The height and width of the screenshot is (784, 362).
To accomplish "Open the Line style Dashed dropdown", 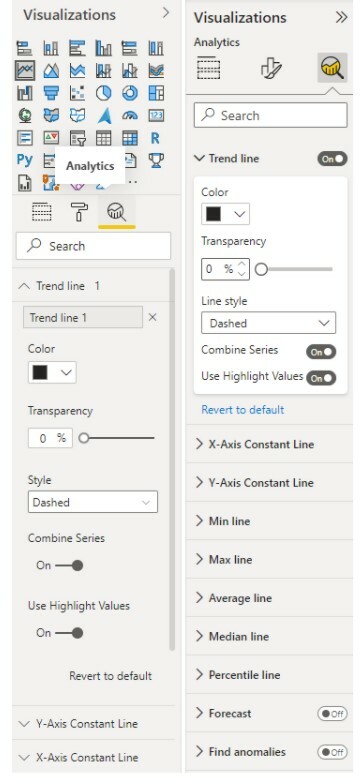I will [x=268, y=323].
